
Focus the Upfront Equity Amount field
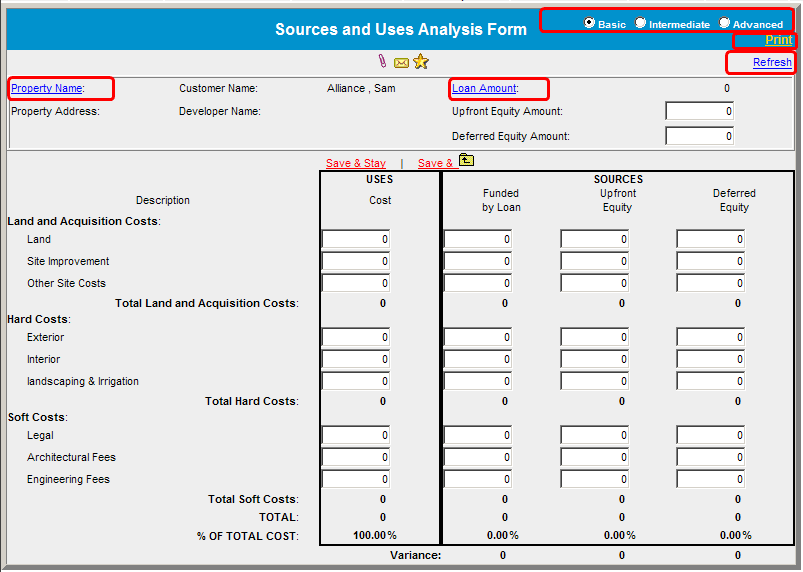[x=700, y=111]
